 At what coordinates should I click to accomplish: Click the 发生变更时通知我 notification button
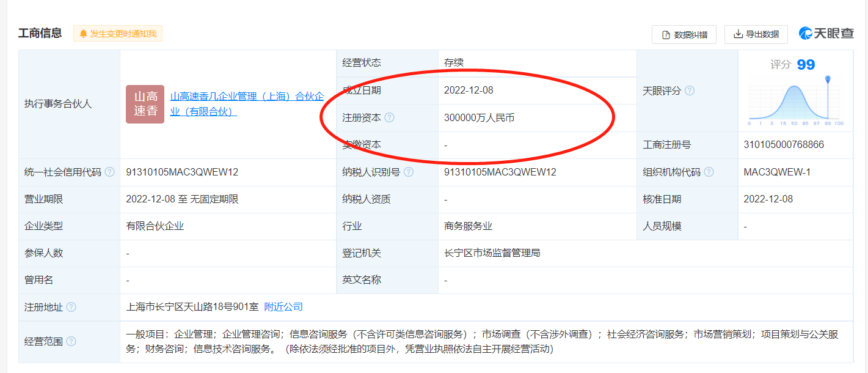coord(118,33)
